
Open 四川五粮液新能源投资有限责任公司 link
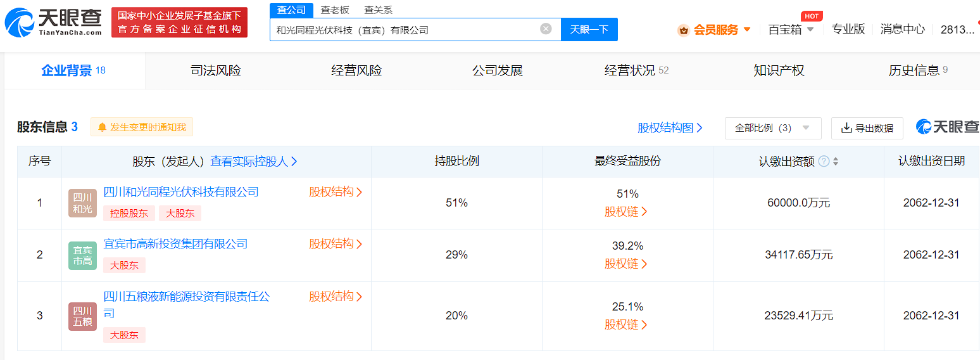187,305
